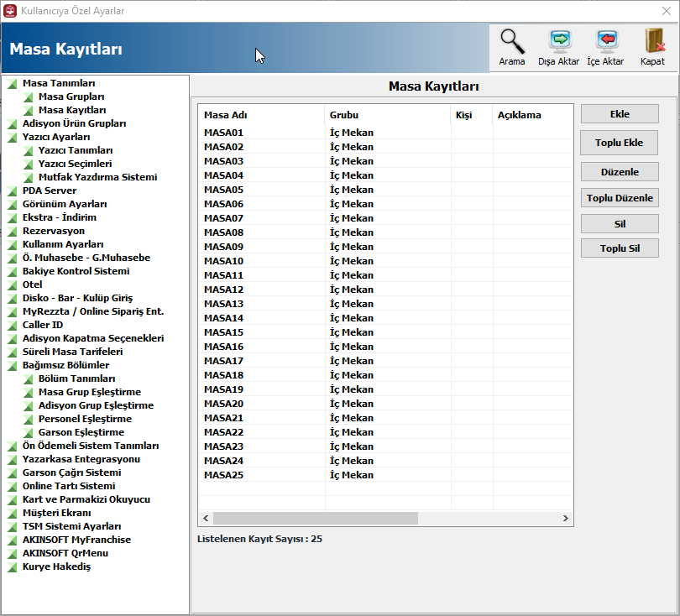
Task: Open AKINSOFT QrMenu settings
Action: tap(65, 553)
